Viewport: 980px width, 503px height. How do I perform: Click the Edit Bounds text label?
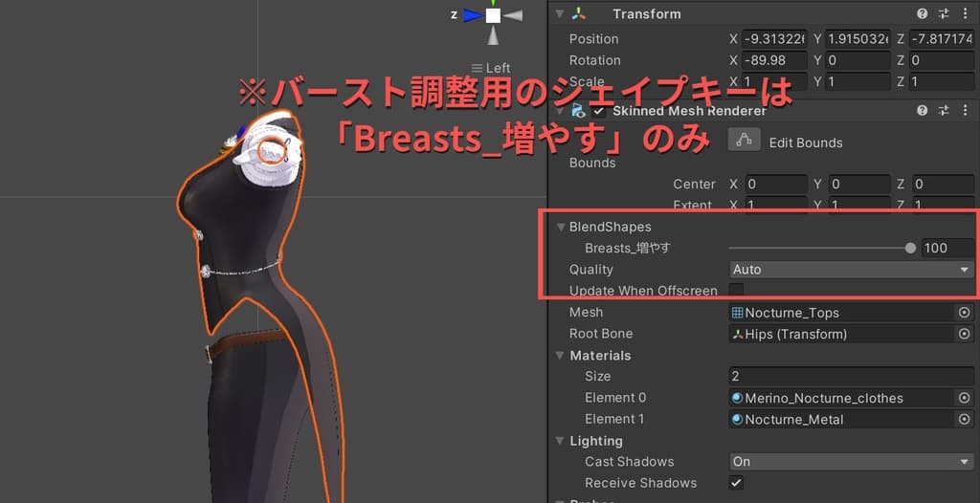pyautogui.click(x=806, y=142)
